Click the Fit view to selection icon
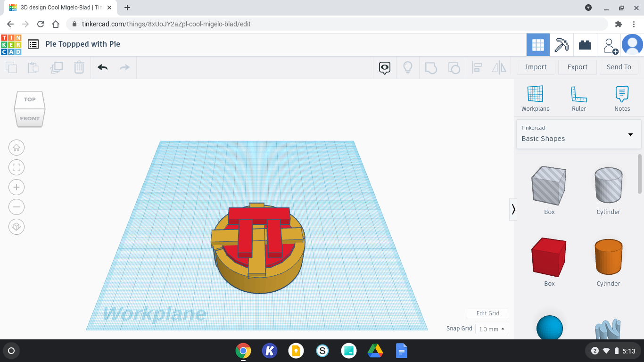The image size is (644, 362). pyautogui.click(x=17, y=167)
